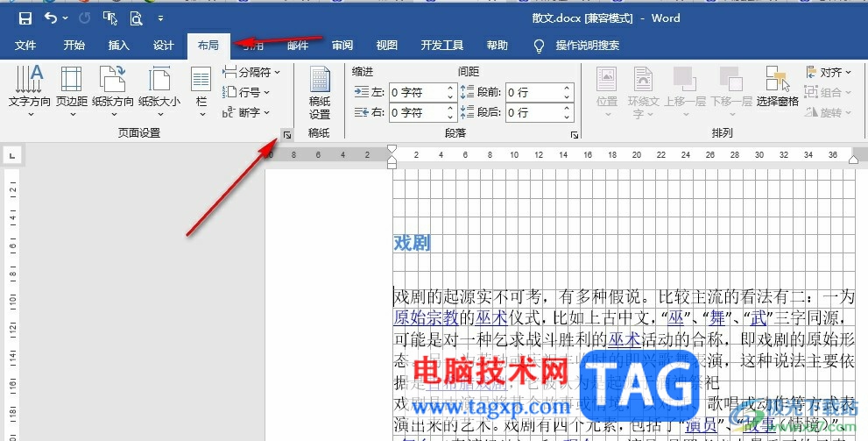Open the 武 hyperlink
Viewport: 868px width, 441px height.
759,317
